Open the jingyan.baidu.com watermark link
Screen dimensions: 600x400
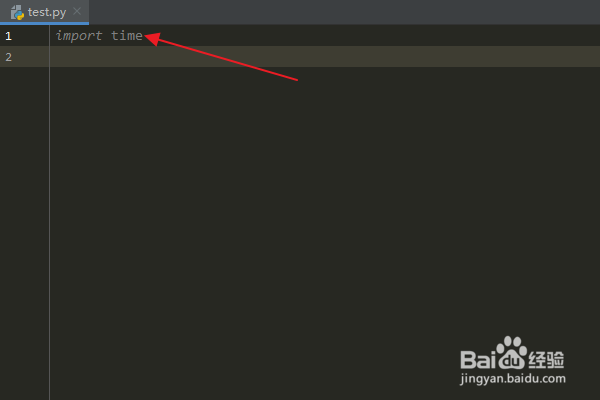tap(513, 379)
